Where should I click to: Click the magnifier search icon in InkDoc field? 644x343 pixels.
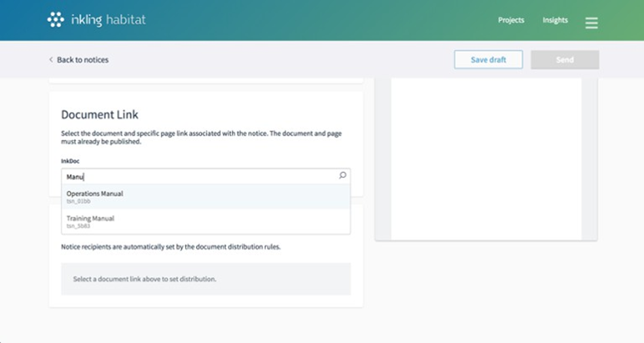342,175
